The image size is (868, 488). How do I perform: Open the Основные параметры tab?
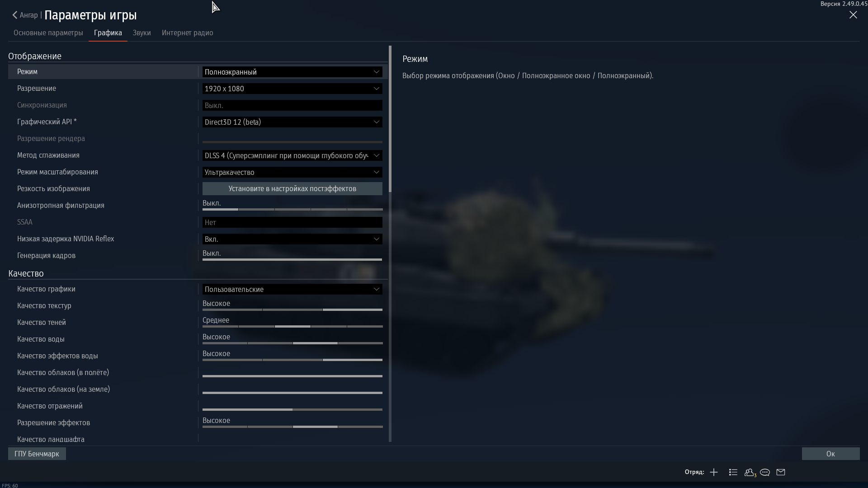[48, 33]
